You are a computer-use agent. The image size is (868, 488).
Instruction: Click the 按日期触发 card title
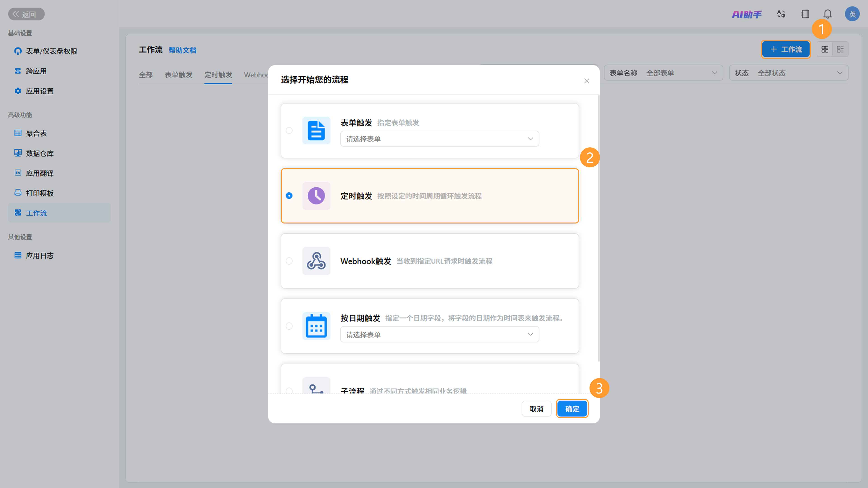pyautogui.click(x=360, y=318)
